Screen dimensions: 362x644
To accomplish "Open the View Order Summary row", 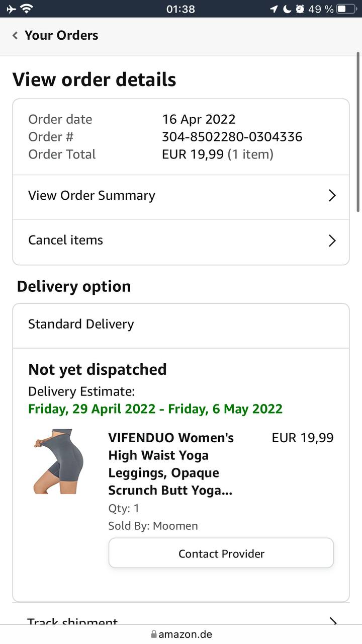I will pos(92,196).
